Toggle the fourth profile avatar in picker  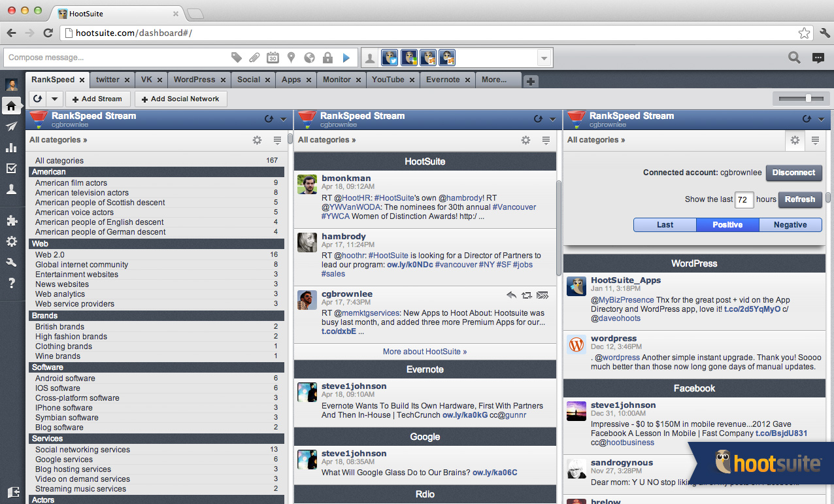pos(447,58)
